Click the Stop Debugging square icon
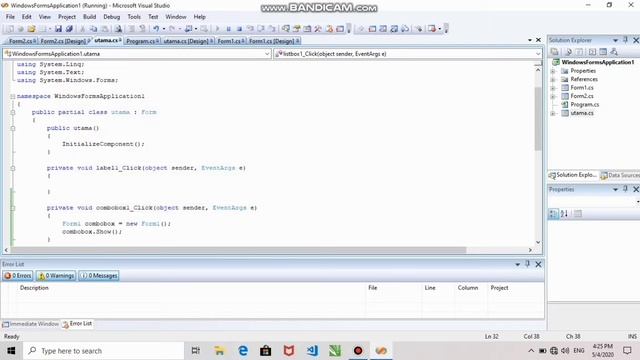 [240, 29]
